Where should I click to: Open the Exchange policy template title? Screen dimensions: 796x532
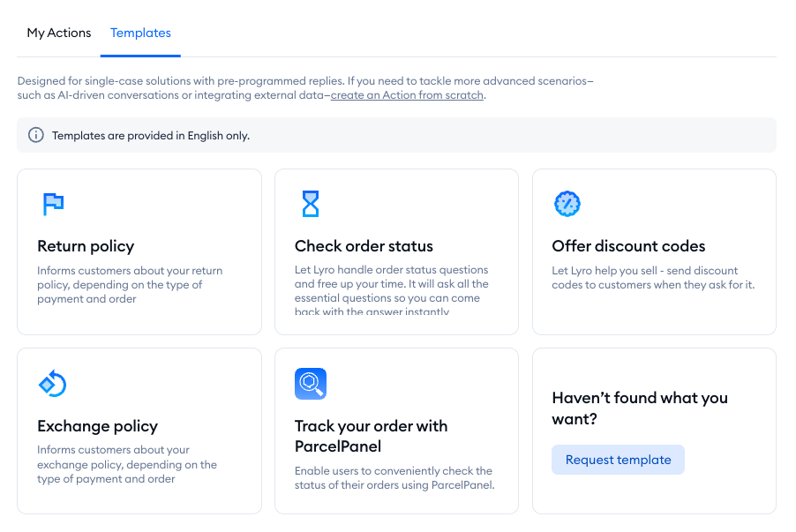[97, 426]
